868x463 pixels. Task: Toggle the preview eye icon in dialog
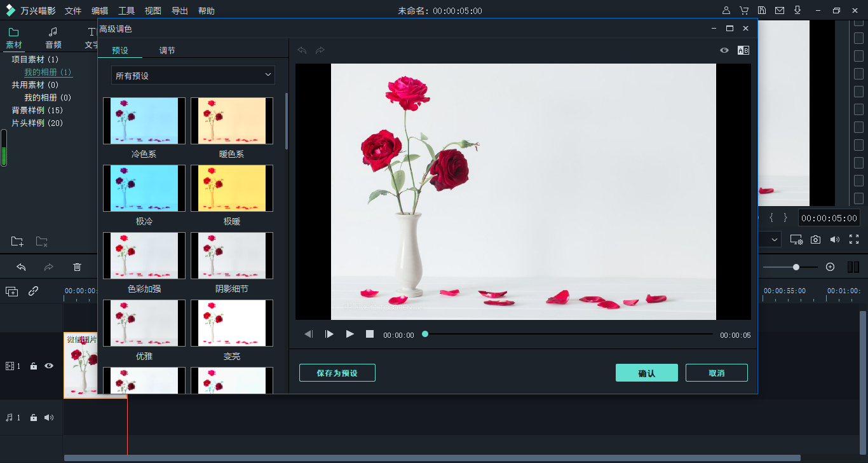[724, 50]
